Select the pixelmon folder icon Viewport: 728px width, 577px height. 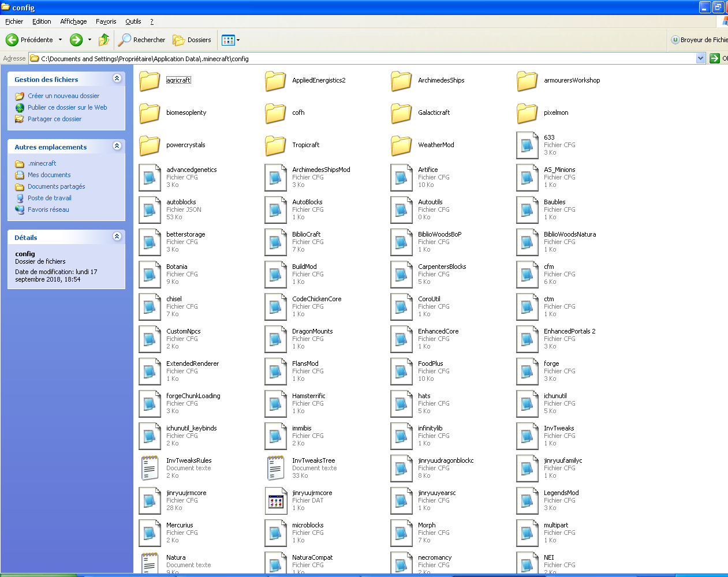coord(527,113)
